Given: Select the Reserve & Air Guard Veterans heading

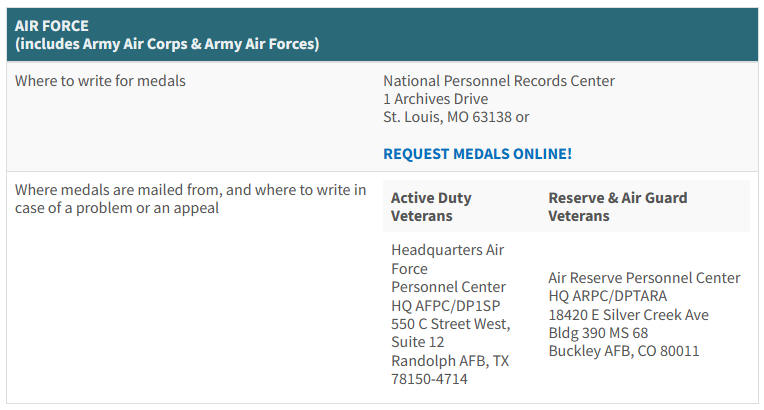Looking at the screenshot, I should point(617,207).
